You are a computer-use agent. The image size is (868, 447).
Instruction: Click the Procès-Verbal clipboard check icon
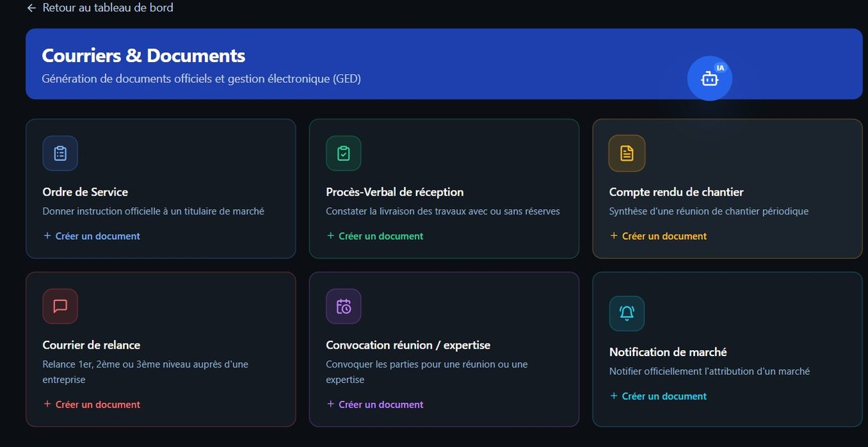pos(343,153)
